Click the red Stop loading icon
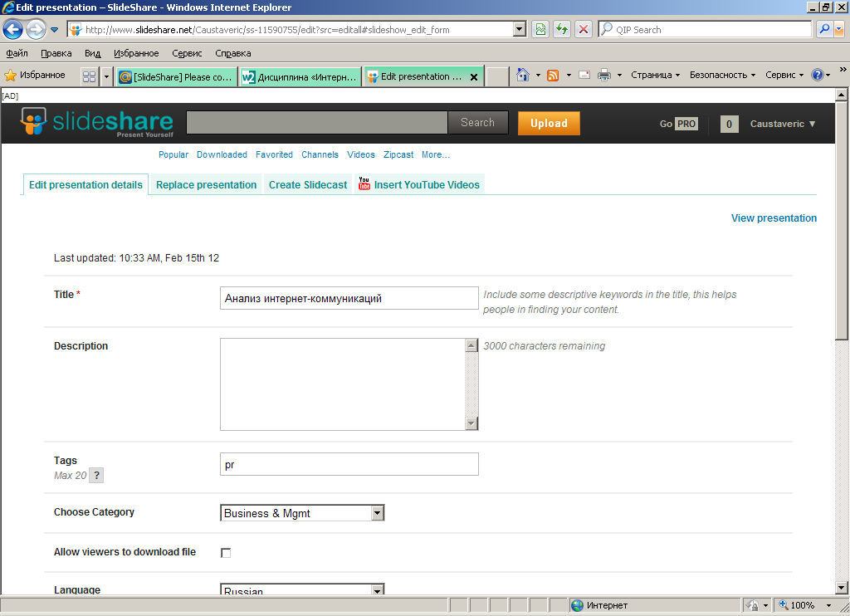This screenshot has width=850, height=616. tap(584, 29)
